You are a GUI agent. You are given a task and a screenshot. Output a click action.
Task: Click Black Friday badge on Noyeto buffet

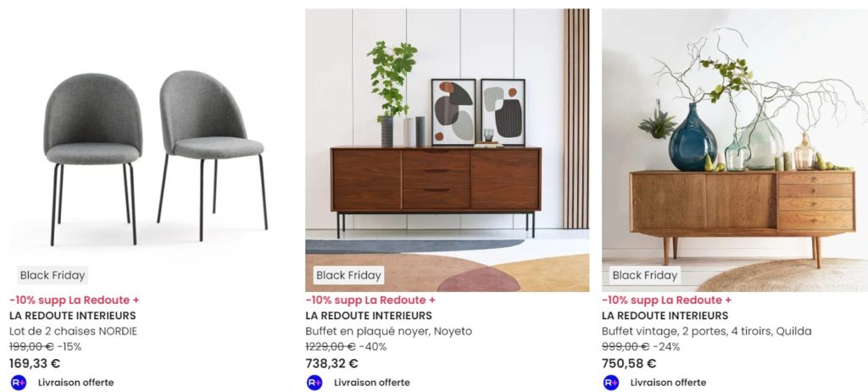point(348,275)
